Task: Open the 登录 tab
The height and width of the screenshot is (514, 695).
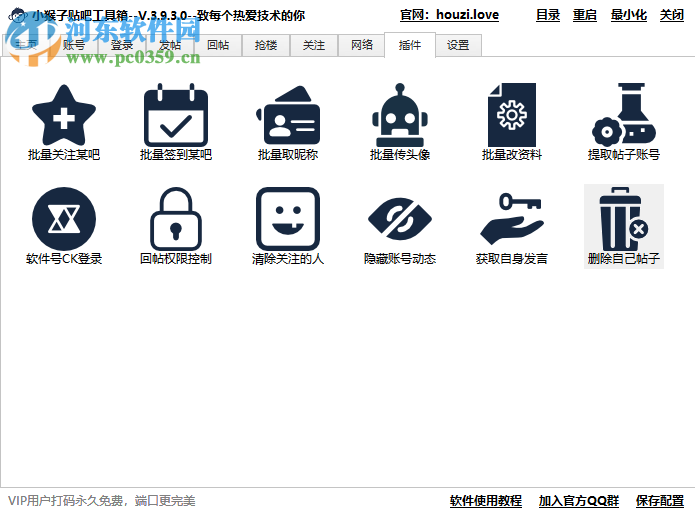Action: (122, 45)
